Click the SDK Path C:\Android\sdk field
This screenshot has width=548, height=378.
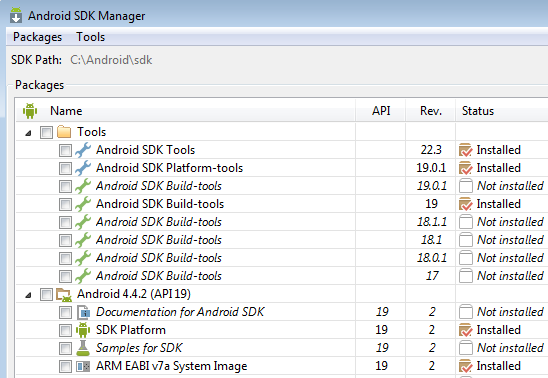tap(111, 60)
